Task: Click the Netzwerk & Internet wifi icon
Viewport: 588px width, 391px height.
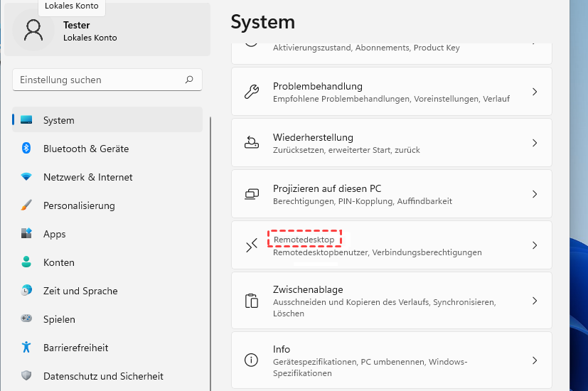Action: pyautogui.click(x=26, y=177)
